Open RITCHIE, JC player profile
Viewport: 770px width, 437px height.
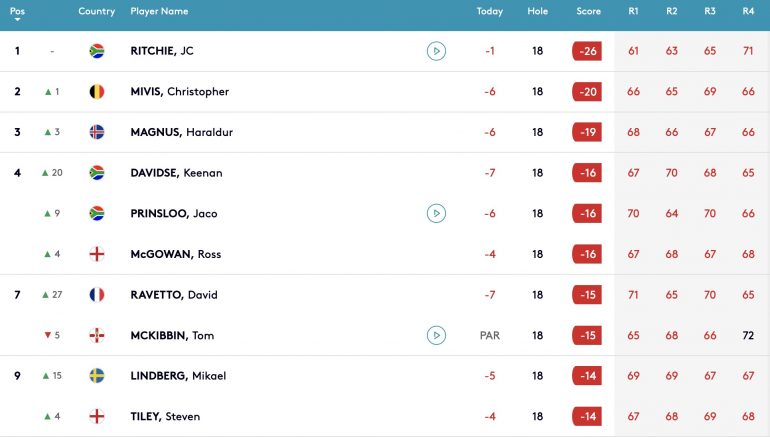(x=161, y=51)
